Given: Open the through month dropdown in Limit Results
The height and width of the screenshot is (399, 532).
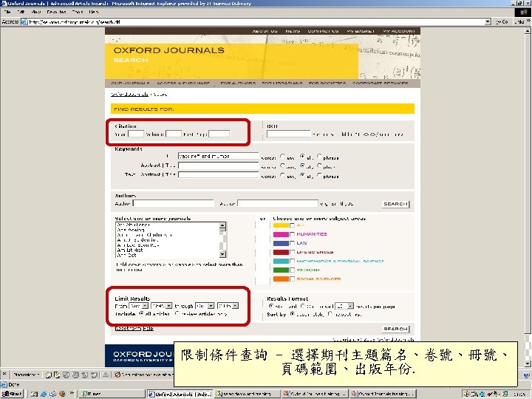Looking at the screenshot, I should click(x=205, y=306).
